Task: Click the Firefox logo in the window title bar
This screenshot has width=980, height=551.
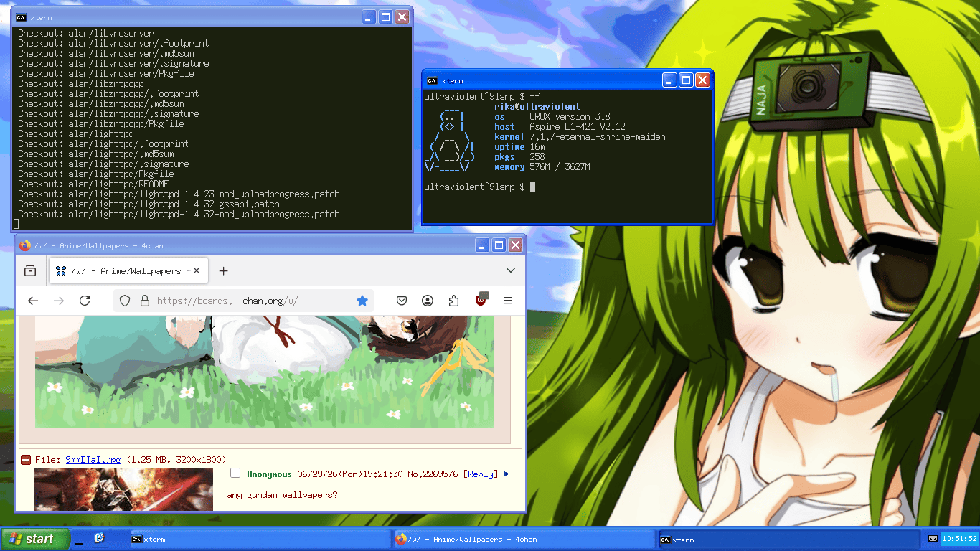Action: coord(25,245)
